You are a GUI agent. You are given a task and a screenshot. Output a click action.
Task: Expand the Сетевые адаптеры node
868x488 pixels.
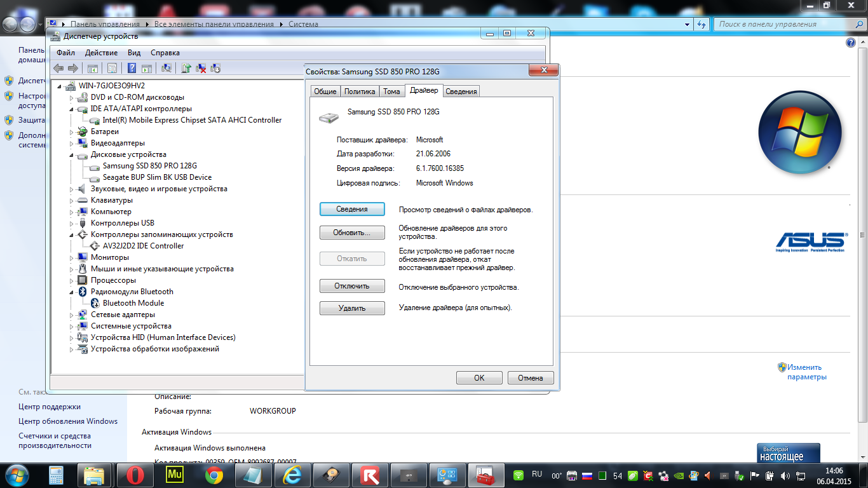pos(72,315)
